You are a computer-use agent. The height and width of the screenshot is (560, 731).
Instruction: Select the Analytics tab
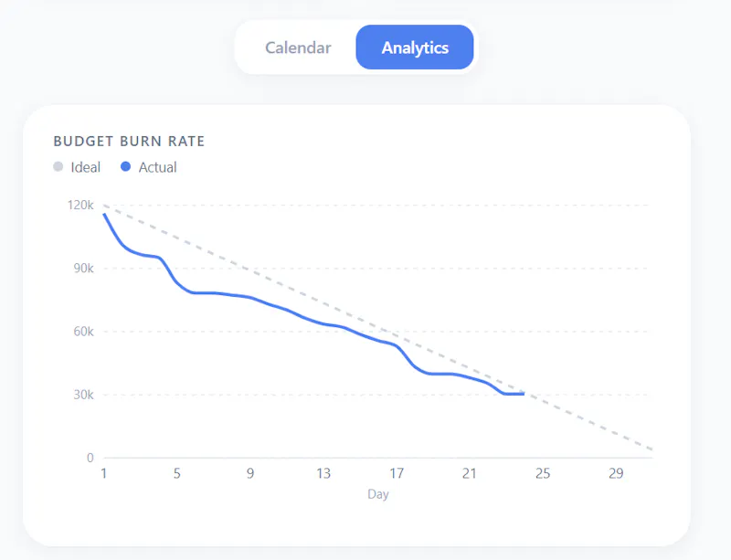click(415, 48)
